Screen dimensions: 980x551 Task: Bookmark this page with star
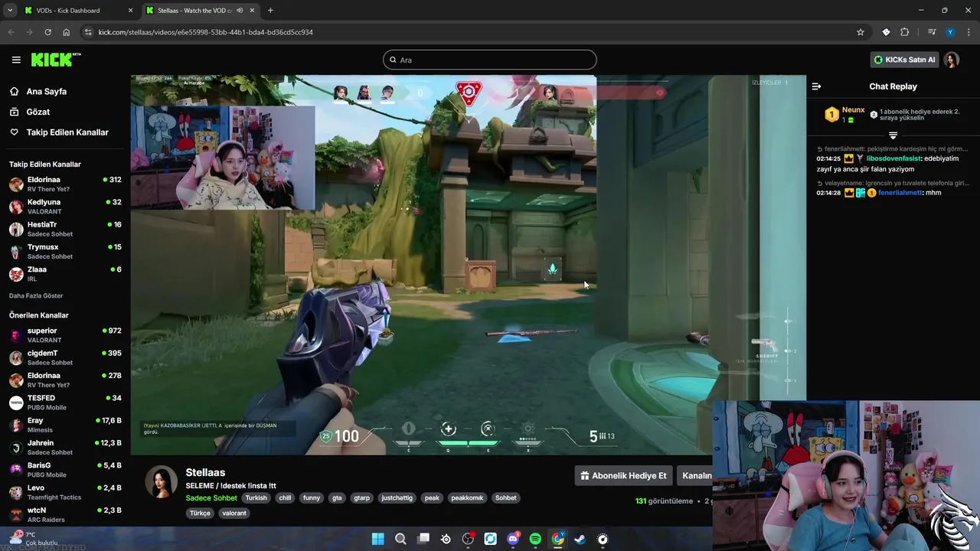pos(861,32)
